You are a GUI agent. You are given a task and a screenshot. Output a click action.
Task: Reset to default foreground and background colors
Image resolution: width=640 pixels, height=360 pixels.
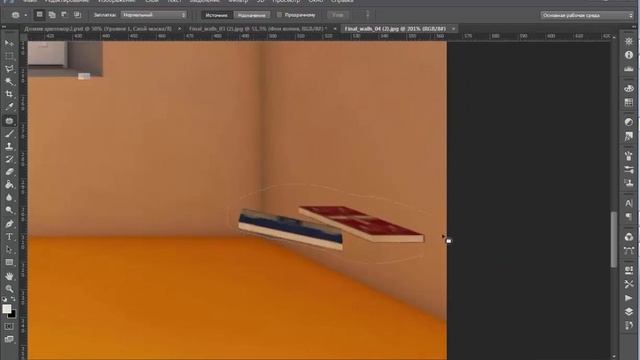click(4, 299)
